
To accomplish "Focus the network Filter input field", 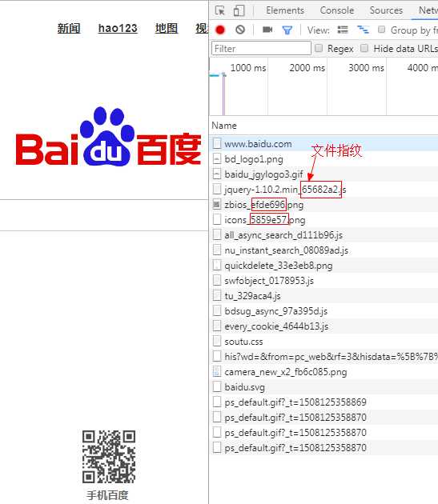I will coord(261,49).
